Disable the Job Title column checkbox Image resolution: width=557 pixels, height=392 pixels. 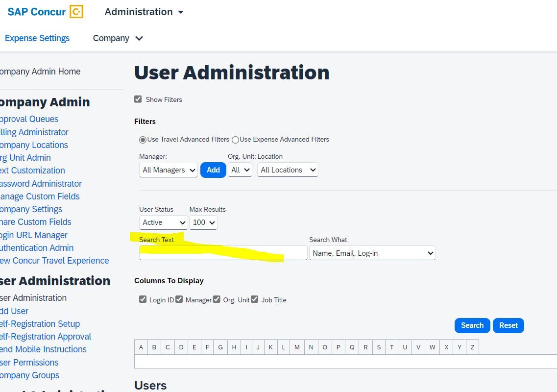[255, 299]
